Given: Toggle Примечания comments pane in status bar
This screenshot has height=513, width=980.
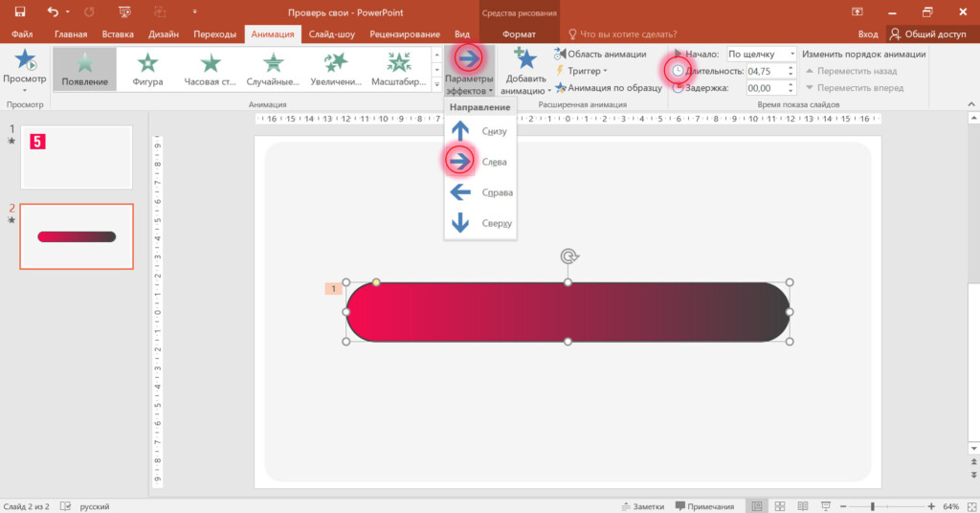Looking at the screenshot, I should click(704, 505).
